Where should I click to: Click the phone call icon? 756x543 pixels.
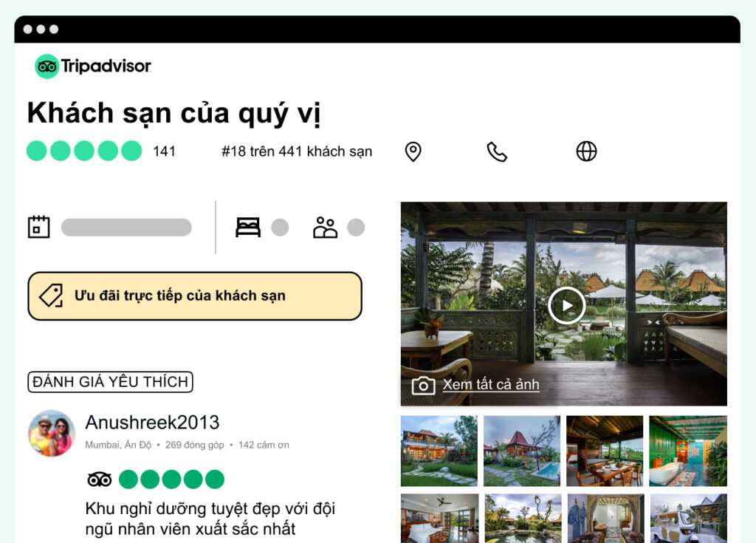pos(497,151)
